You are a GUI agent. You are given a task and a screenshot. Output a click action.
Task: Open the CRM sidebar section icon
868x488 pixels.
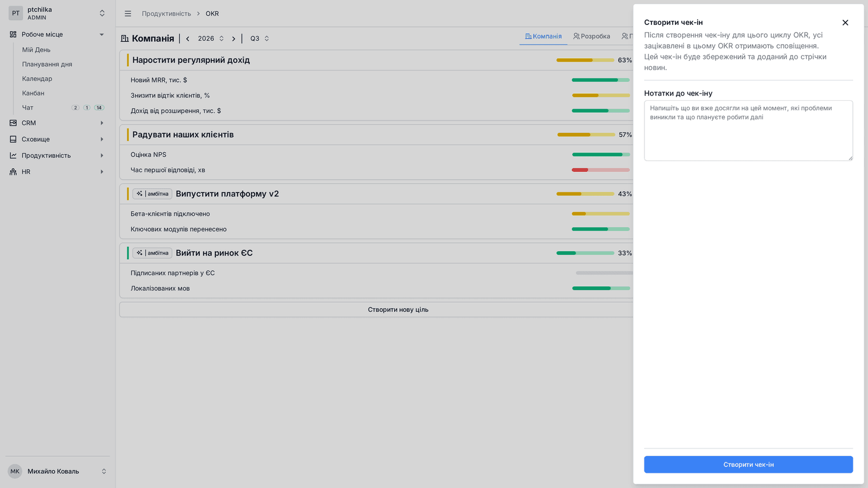click(x=13, y=123)
